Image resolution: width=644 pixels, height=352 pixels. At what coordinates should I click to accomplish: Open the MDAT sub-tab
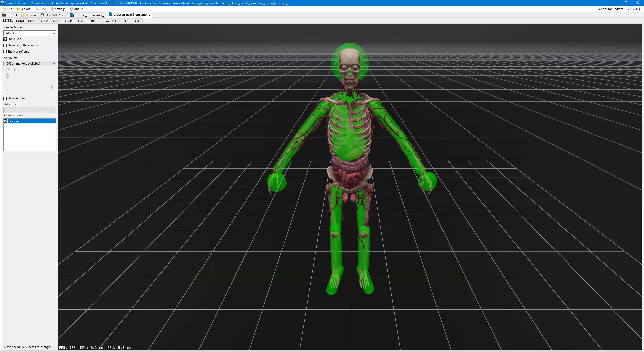(x=20, y=21)
